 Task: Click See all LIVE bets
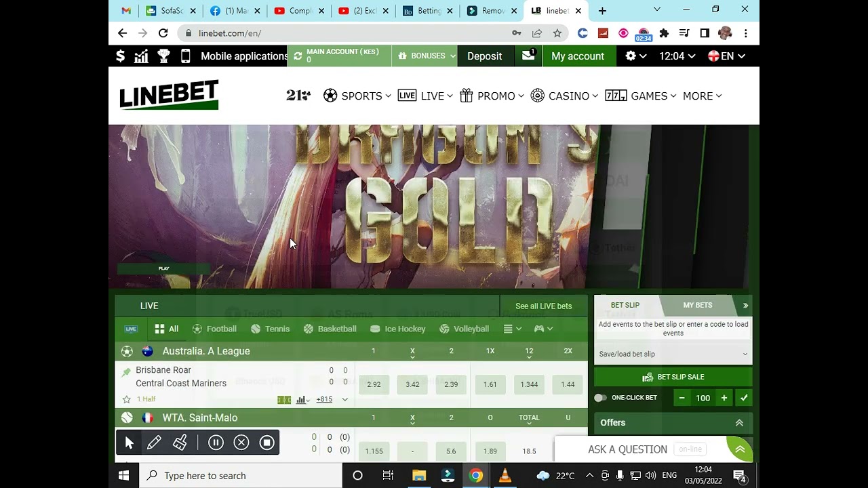(543, 306)
